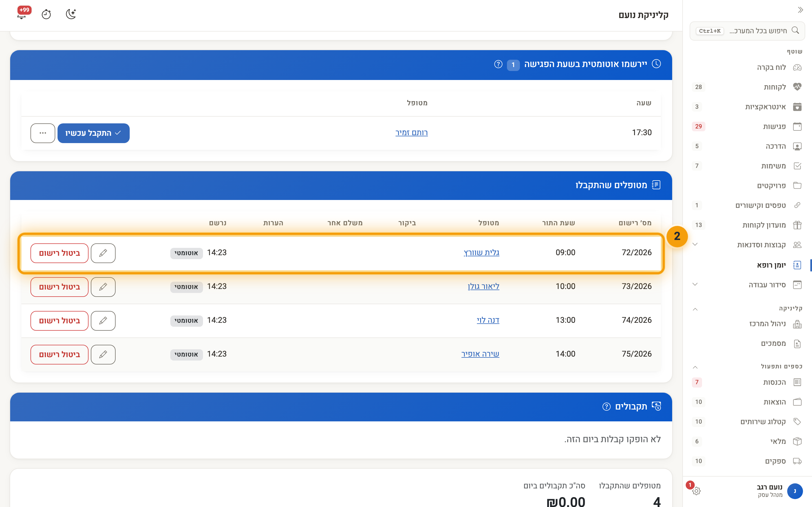Image resolution: width=812 pixels, height=507 pixels.
Task: Open the stopwatch timer icon
Action: (46, 14)
